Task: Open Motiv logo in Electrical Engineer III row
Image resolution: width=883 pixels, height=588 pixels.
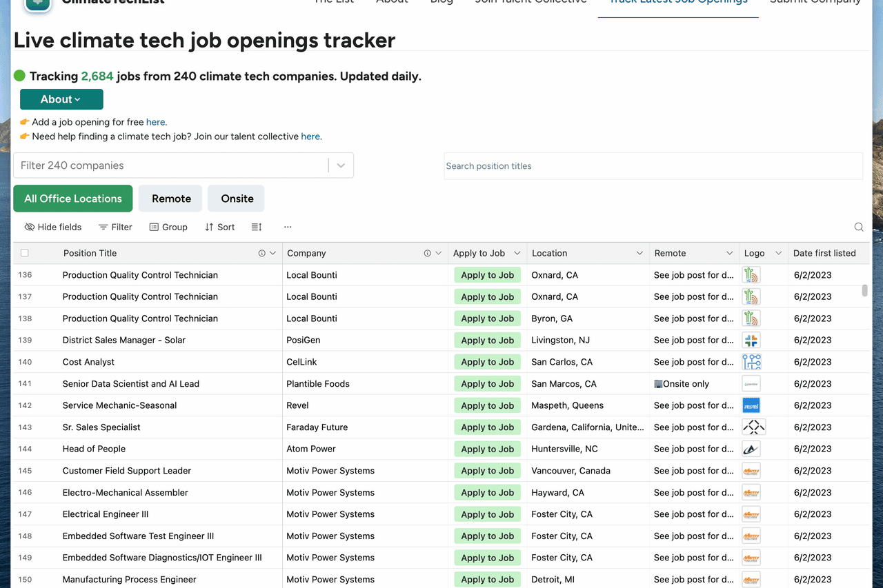Action: [751, 514]
